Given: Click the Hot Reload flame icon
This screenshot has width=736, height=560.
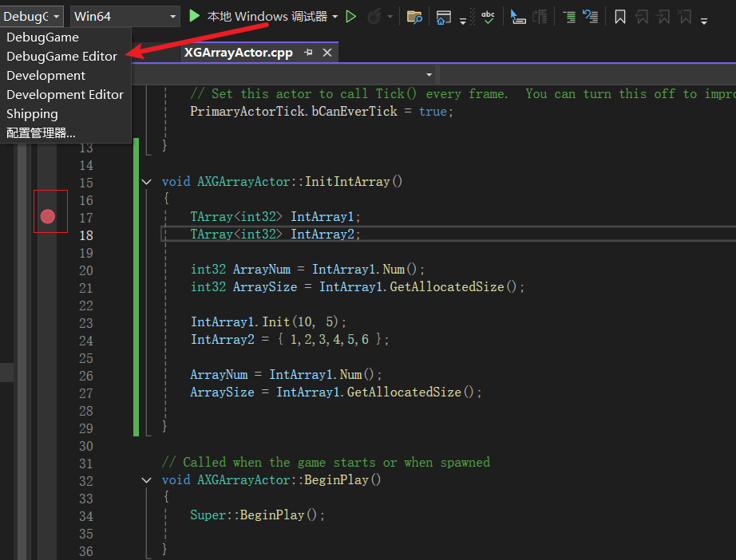Looking at the screenshot, I should point(374,17).
